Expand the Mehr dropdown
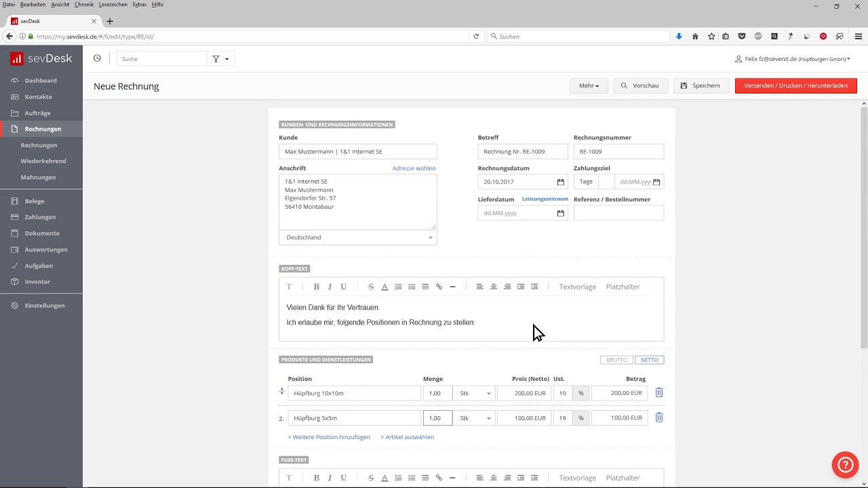This screenshot has height=488, width=868. [589, 85]
